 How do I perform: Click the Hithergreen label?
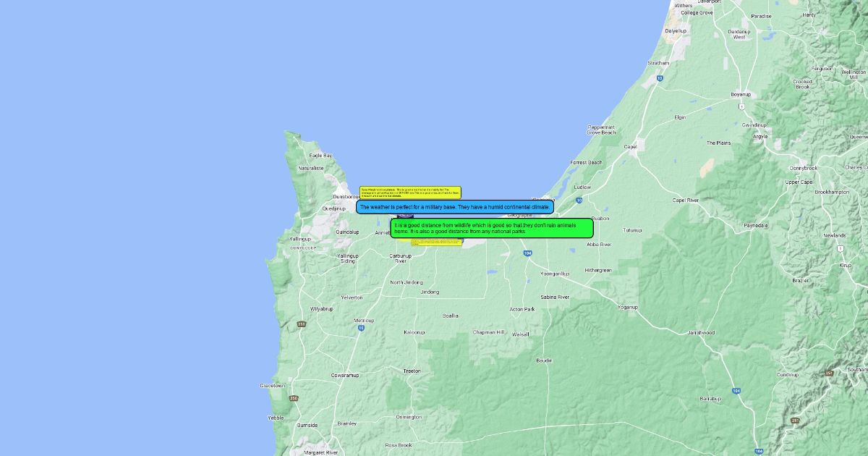(598, 270)
